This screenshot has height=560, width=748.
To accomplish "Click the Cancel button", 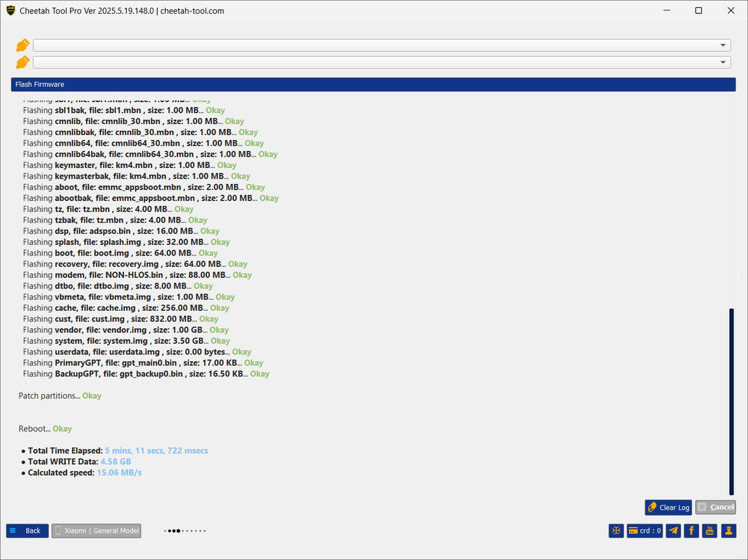I will pyautogui.click(x=716, y=507).
